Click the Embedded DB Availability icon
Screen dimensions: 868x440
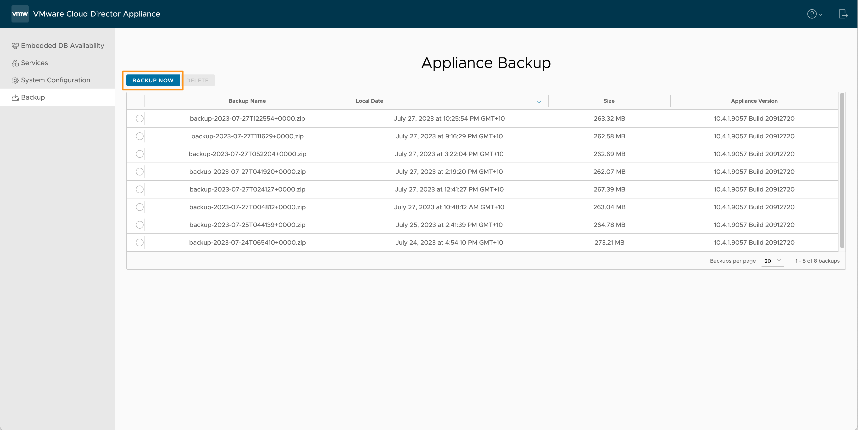[x=15, y=46]
